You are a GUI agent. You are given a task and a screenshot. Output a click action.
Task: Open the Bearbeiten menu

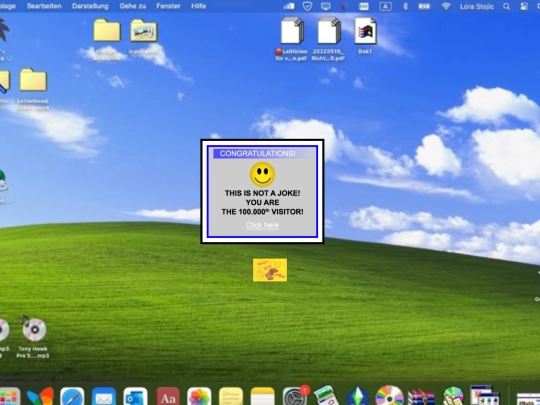pos(44,6)
